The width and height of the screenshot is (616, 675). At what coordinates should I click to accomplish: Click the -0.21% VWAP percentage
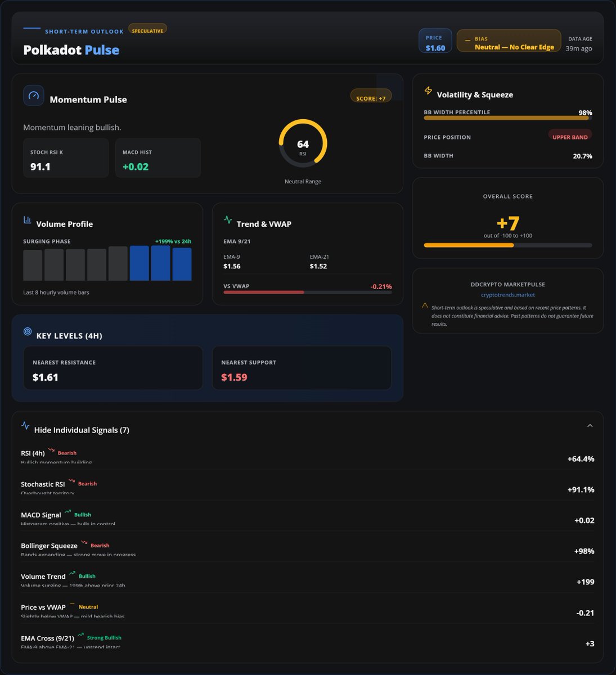[x=381, y=287]
